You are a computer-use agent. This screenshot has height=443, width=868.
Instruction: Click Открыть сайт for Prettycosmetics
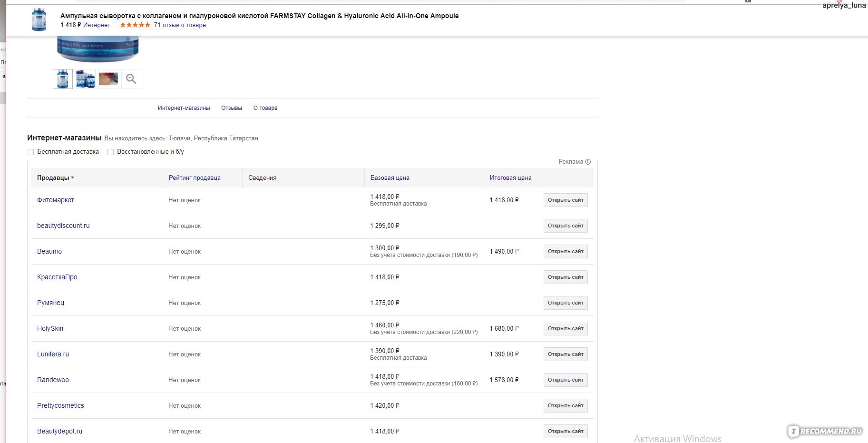566,406
